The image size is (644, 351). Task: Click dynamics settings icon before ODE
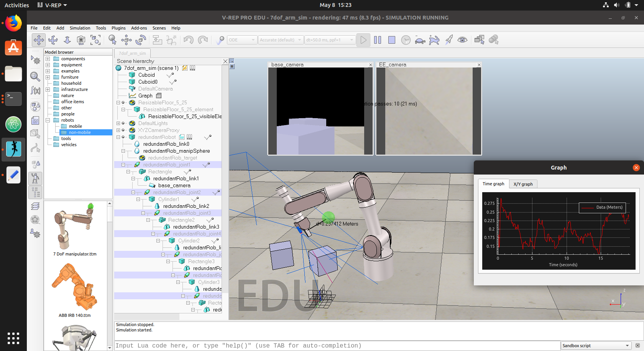click(x=220, y=40)
